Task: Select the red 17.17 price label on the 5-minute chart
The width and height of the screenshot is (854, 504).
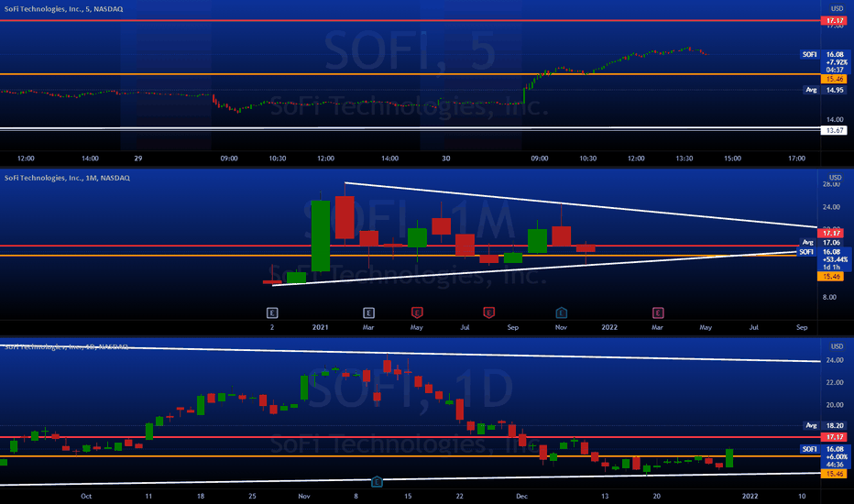Action: pyautogui.click(x=835, y=21)
